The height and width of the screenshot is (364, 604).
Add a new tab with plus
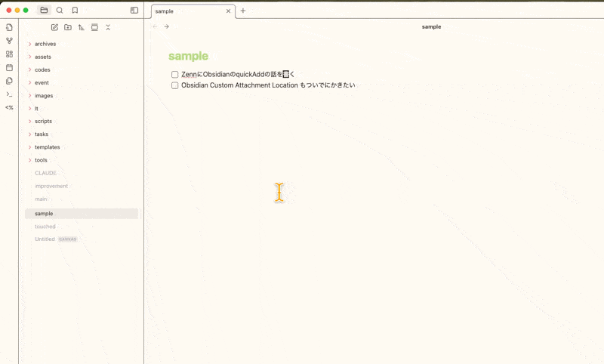[x=243, y=11]
